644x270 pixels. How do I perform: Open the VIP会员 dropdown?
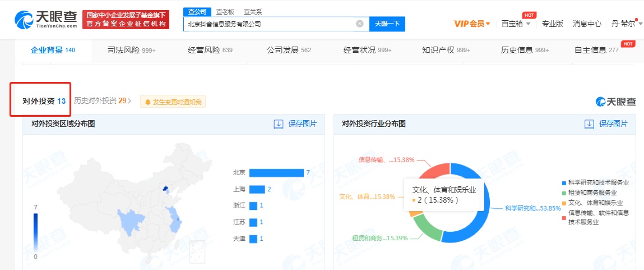click(x=472, y=24)
